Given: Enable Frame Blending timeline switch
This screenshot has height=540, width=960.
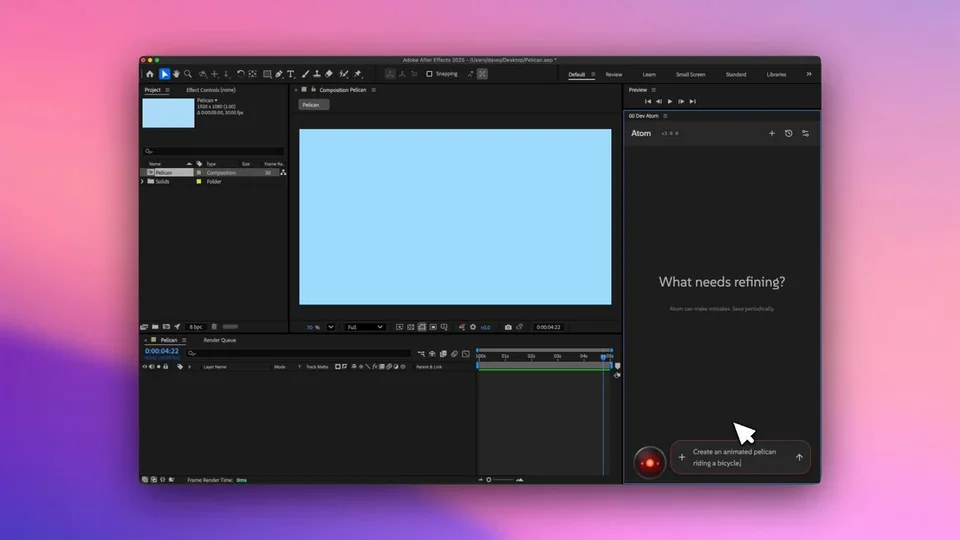Looking at the screenshot, I should (x=443, y=353).
